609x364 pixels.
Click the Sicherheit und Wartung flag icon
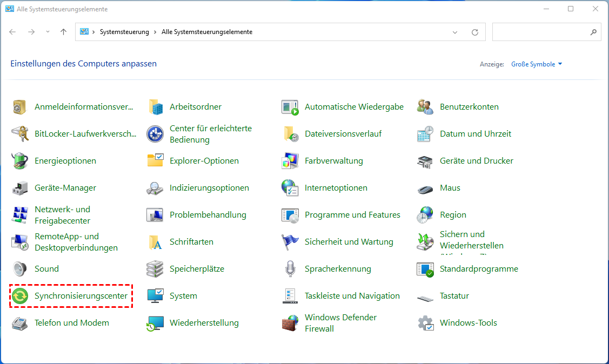pos(290,242)
